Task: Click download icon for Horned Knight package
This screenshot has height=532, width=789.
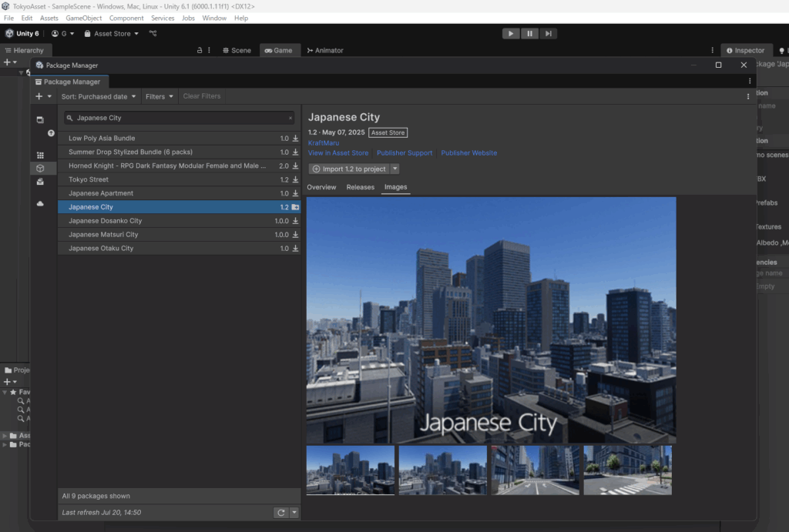Action: 295,166
